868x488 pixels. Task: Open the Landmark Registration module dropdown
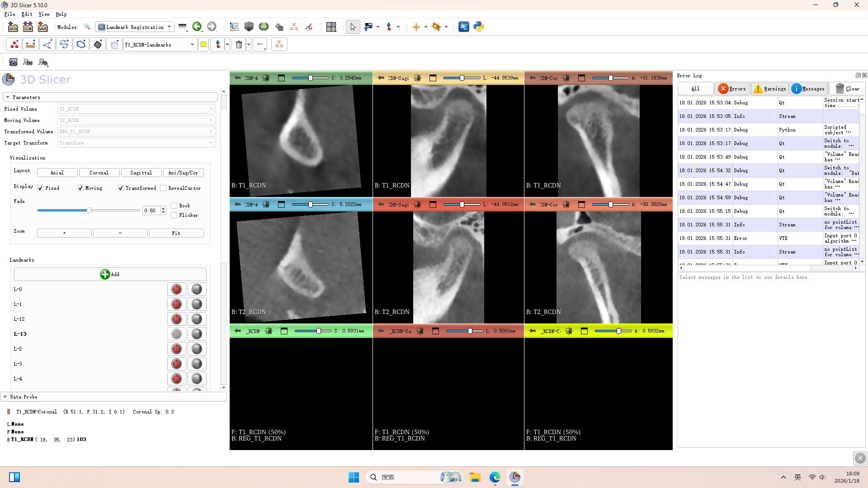[x=135, y=27]
